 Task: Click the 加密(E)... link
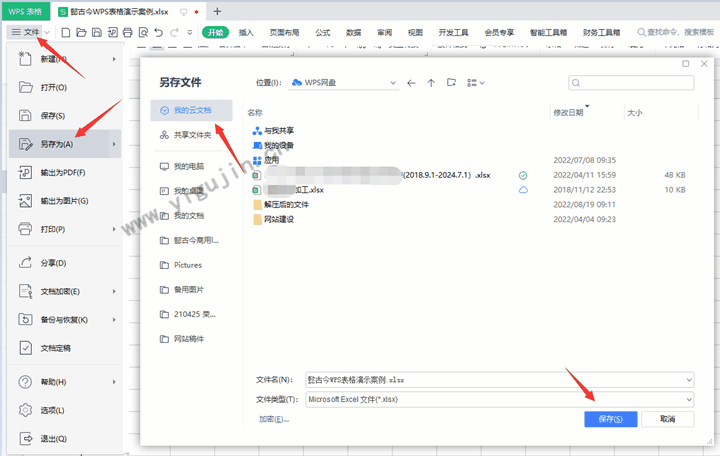coord(274,419)
